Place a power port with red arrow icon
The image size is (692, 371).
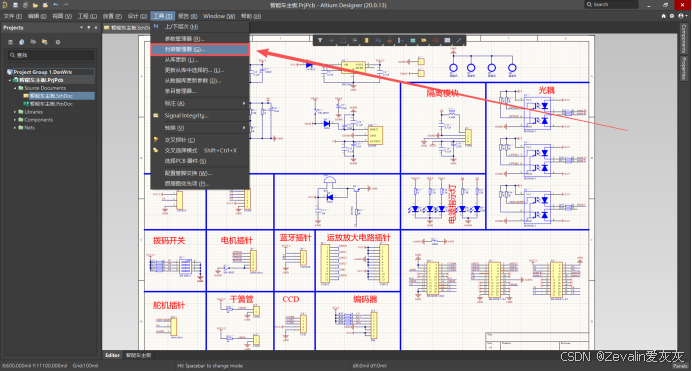click(389, 40)
